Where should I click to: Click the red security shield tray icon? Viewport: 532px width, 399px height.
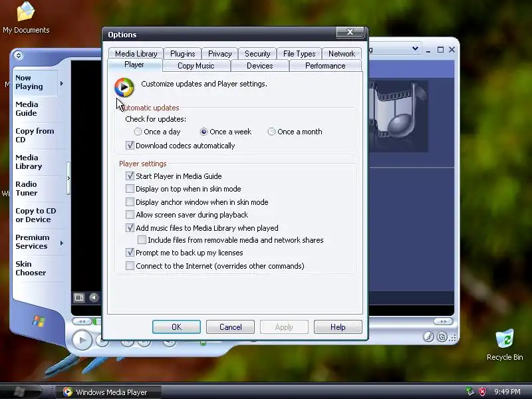click(x=482, y=392)
